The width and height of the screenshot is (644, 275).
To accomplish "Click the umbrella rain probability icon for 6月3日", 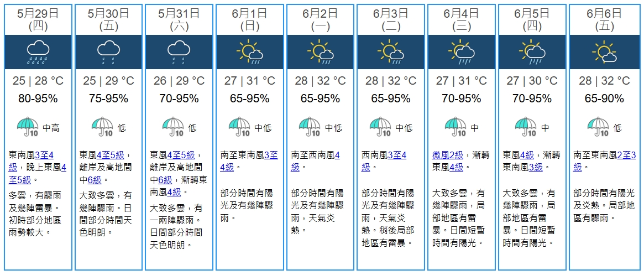I will (380, 127).
